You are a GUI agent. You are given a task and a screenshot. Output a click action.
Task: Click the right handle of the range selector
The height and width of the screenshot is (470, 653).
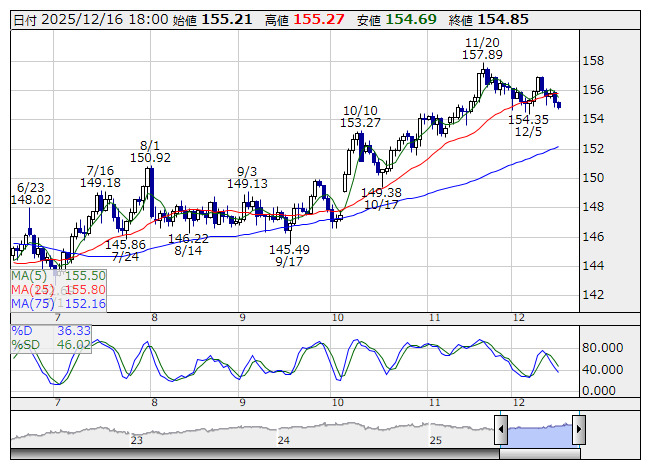click(x=578, y=431)
